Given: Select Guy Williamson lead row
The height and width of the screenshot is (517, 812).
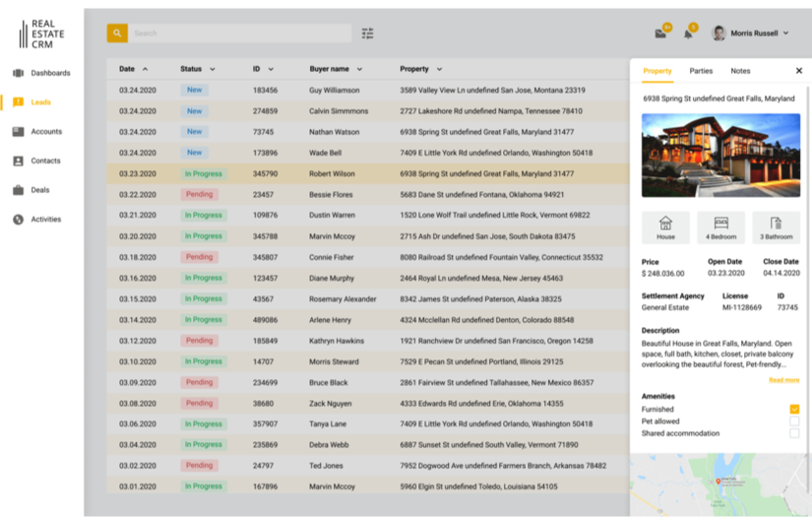Looking at the screenshot, I should pyautogui.click(x=368, y=91).
